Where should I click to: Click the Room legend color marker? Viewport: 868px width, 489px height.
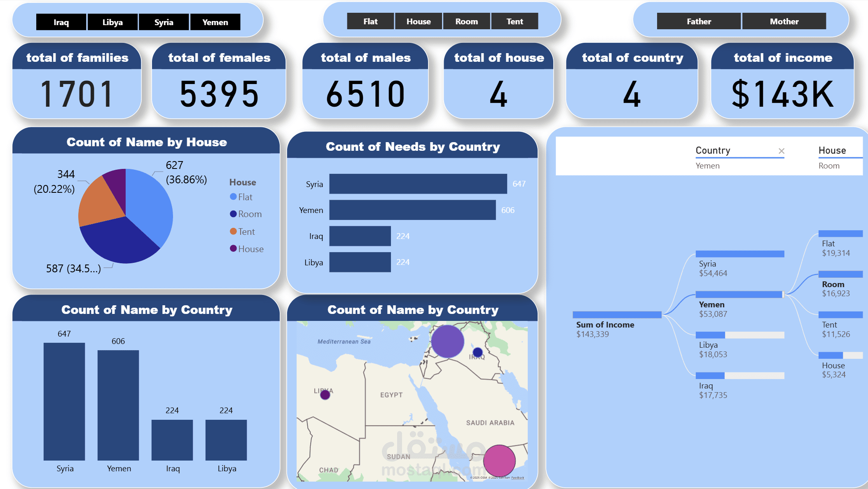233,214
